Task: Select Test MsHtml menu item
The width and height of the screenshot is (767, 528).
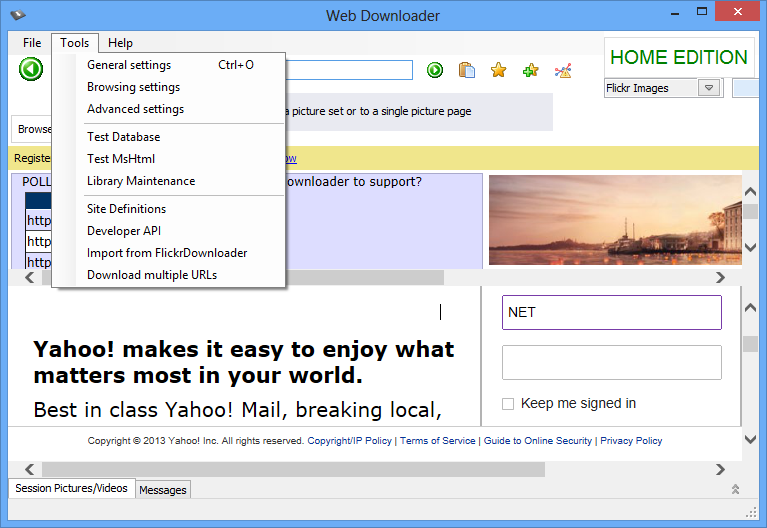Action: point(169,159)
